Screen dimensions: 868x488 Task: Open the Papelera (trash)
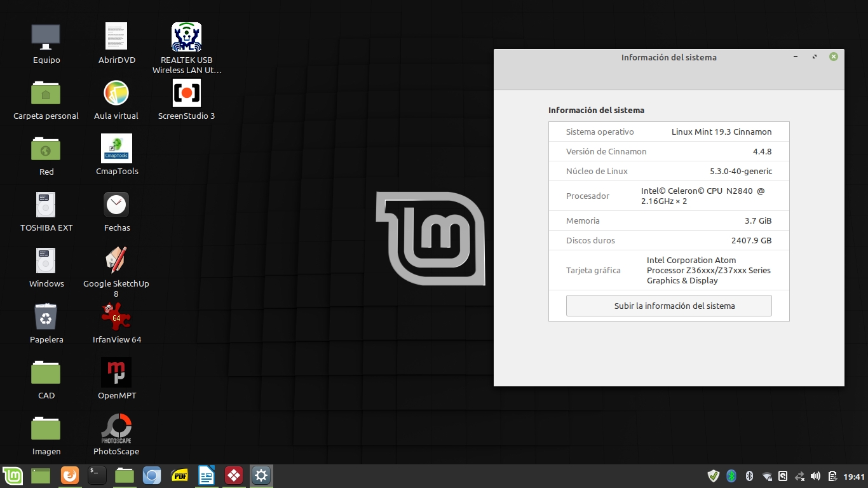[x=46, y=316]
